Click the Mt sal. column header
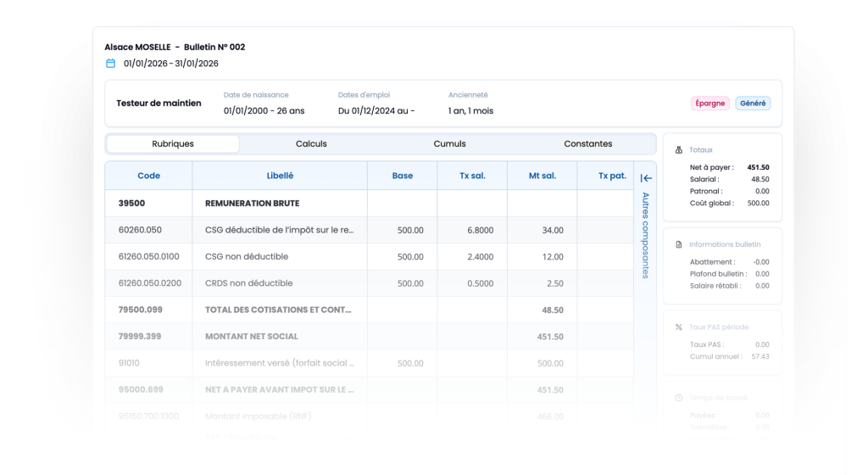Image resolution: width=868 pixels, height=475 pixels. [x=542, y=176]
